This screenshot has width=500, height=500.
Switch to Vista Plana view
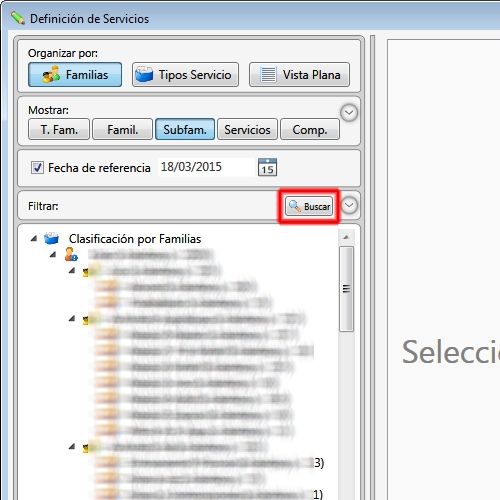coord(299,75)
